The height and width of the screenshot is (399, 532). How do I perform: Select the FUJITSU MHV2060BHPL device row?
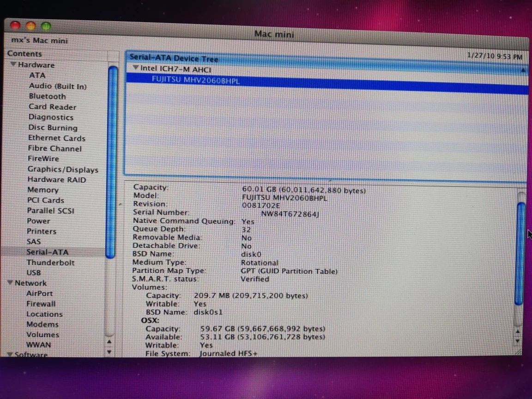[x=327, y=84]
